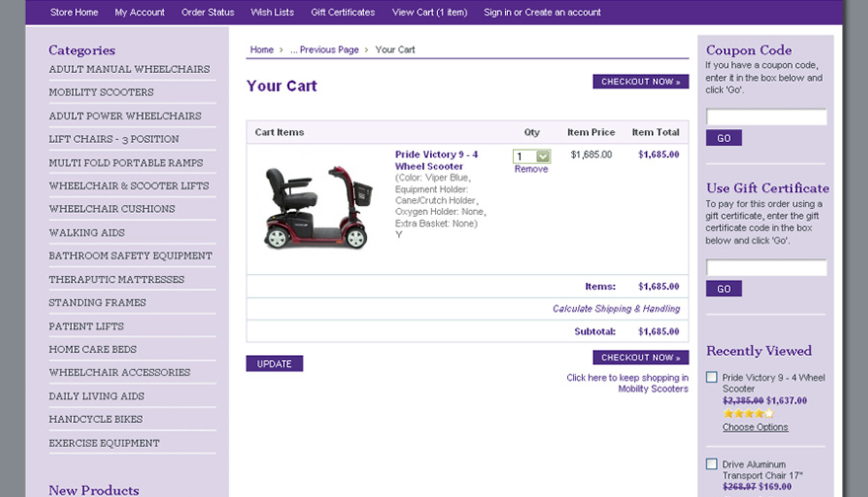Viewport: 868px width, 497px height.
Task: Click the gift certificate code input field
Action: pyautogui.click(x=766, y=267)
